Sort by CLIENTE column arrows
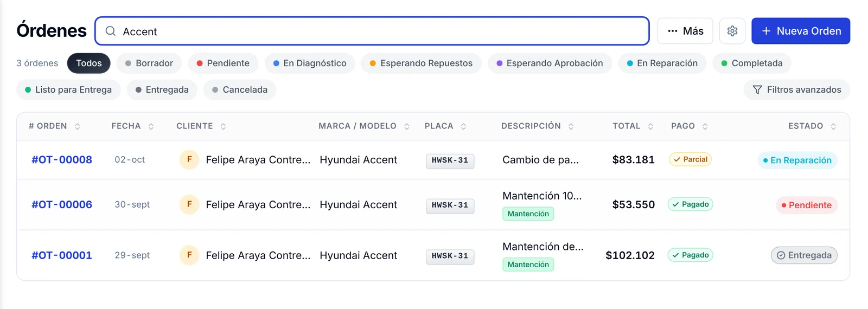Screen dimensions: 868x309 point(223,126)
